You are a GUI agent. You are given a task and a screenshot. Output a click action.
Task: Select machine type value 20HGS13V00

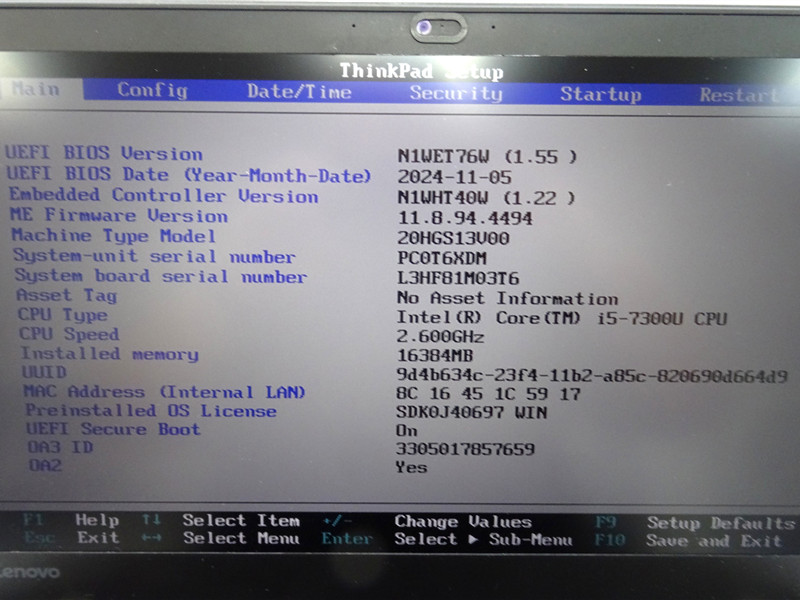click(x=453, y=238)
